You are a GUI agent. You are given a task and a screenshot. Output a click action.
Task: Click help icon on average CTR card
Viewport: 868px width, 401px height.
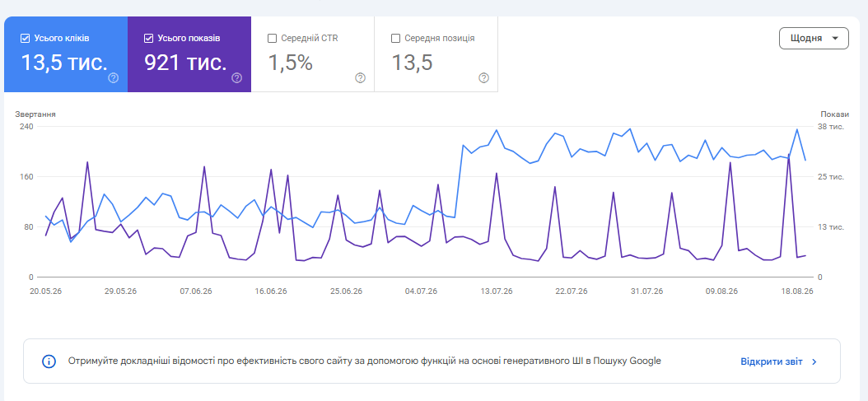pos(361,78)
